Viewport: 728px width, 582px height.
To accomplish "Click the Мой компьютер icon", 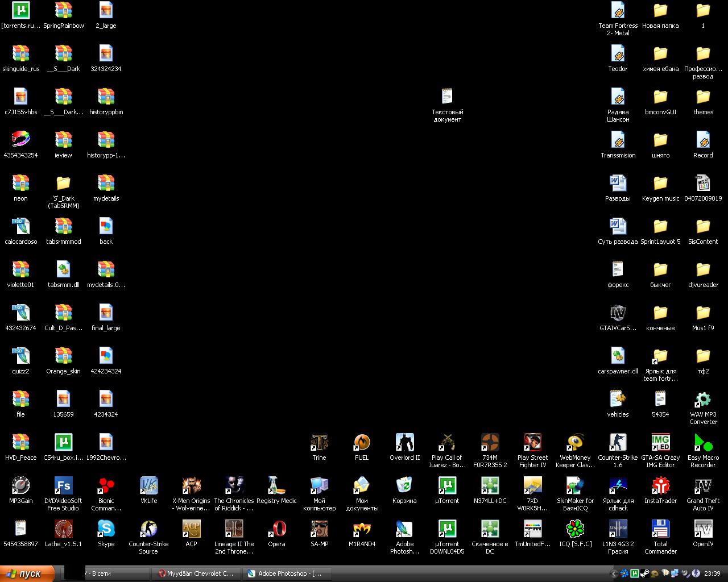I will 319,485.
